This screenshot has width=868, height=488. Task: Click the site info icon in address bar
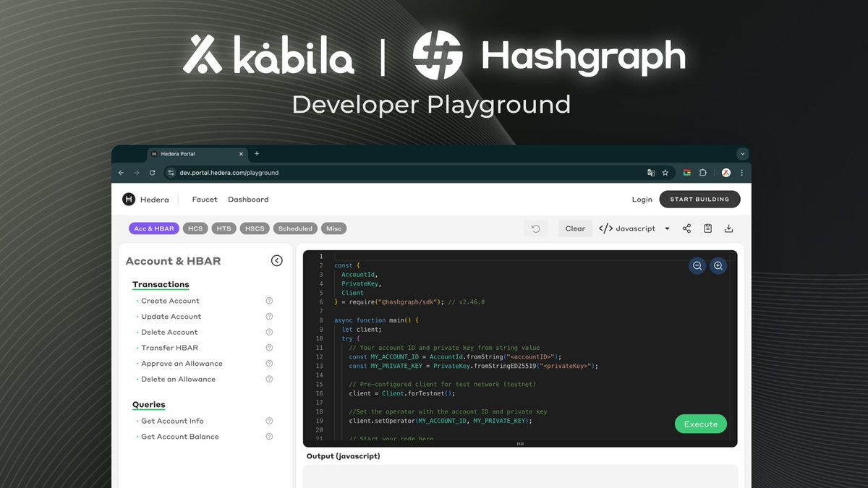click(x=171, y=173)
